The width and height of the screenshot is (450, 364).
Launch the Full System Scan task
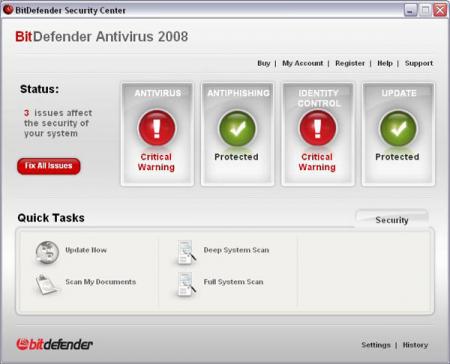click(x=233, y=282)
